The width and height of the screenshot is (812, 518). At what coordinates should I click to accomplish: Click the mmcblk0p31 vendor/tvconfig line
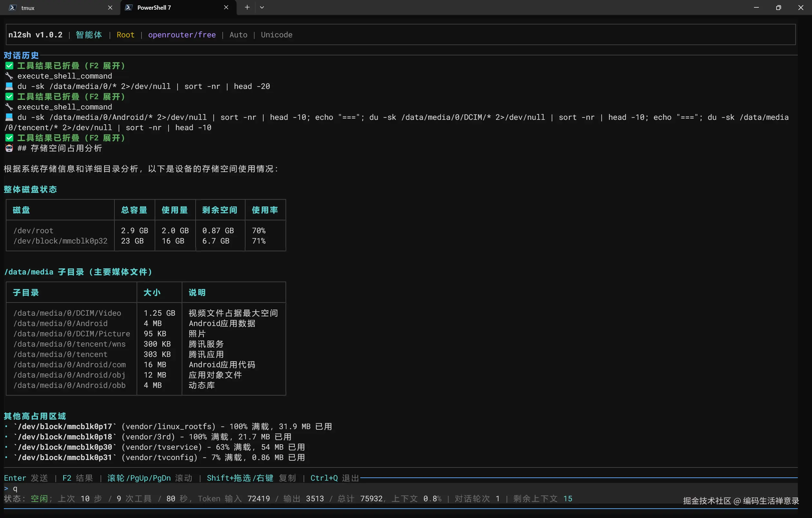click(154, 458)
